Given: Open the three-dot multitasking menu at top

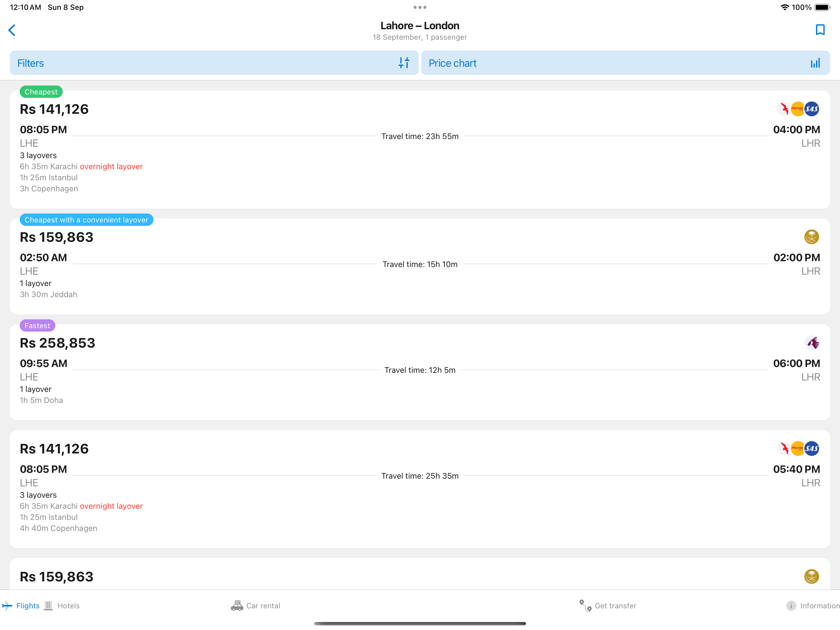Looking at the screenshot, I should pyautogui.click(x=420, y=7).
